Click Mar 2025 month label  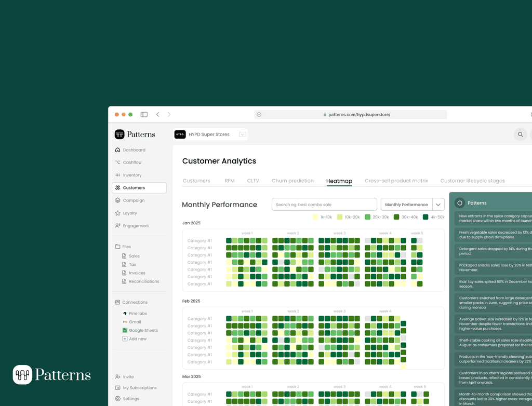tap(191, 376)
